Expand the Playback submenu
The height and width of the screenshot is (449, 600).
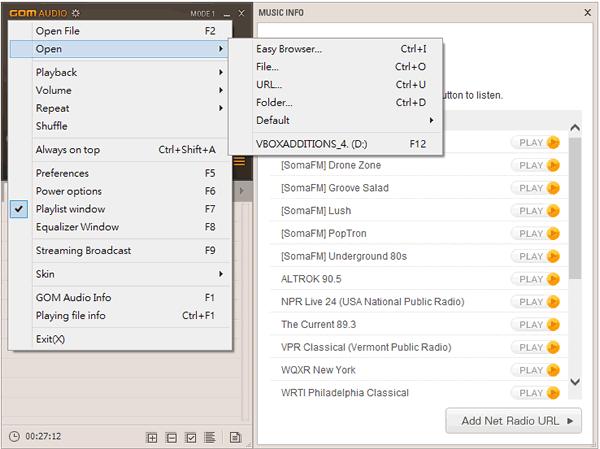(121, 72)
